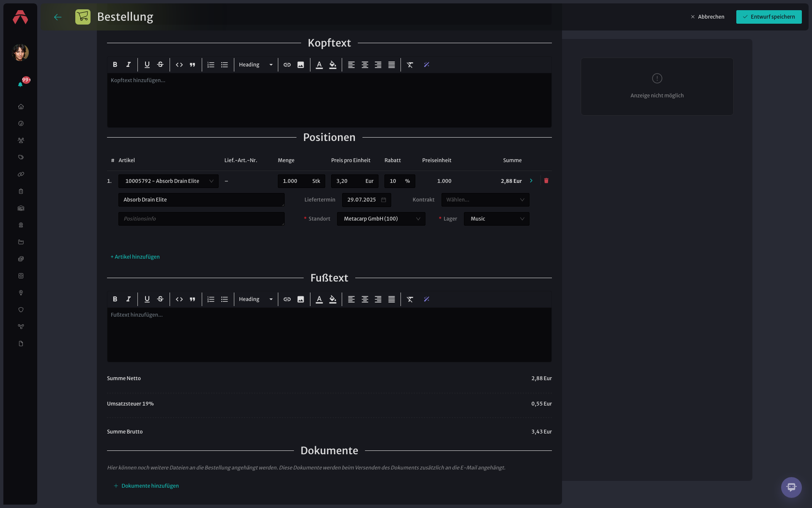Screen dimensions: 812x508
Task: Click the Summe Brutto value 3,43 Eur
Action: coord(541,432)
